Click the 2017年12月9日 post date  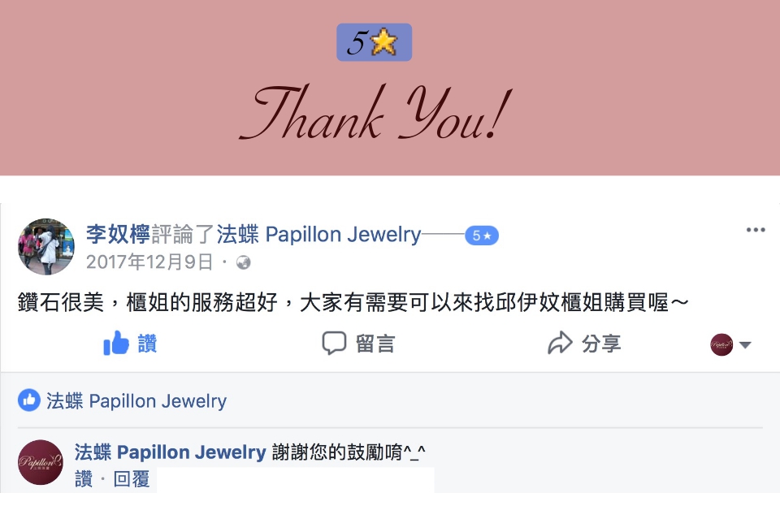click(149, 262)
